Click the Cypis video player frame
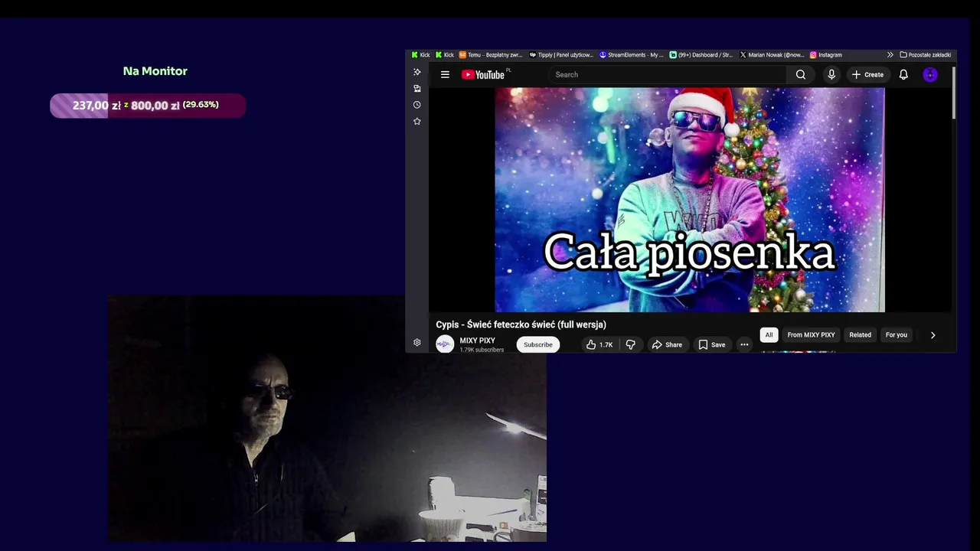The height and width of the screenshot is (551, 980). (690, 200)
